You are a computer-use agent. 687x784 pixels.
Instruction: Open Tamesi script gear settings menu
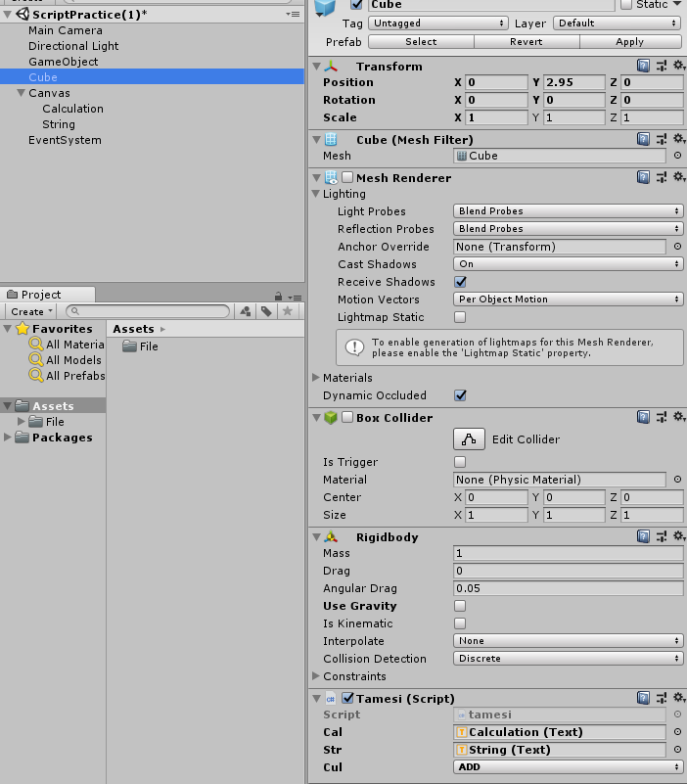(x=679, y=698)
